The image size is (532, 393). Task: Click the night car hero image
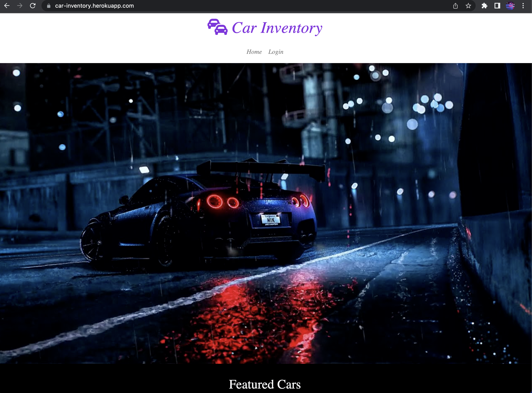[266, 213]
